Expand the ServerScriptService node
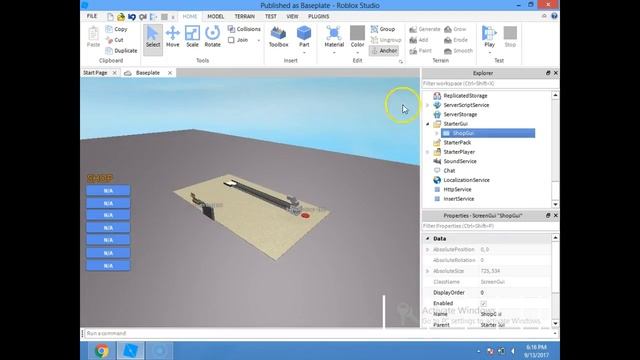Screen dimensions: 640x360 click(427, 105)
